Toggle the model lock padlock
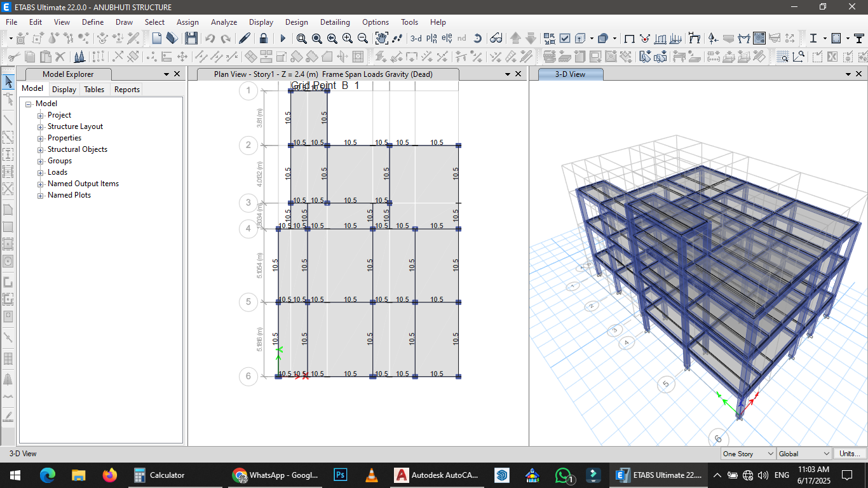 click(x=263, y=38)
